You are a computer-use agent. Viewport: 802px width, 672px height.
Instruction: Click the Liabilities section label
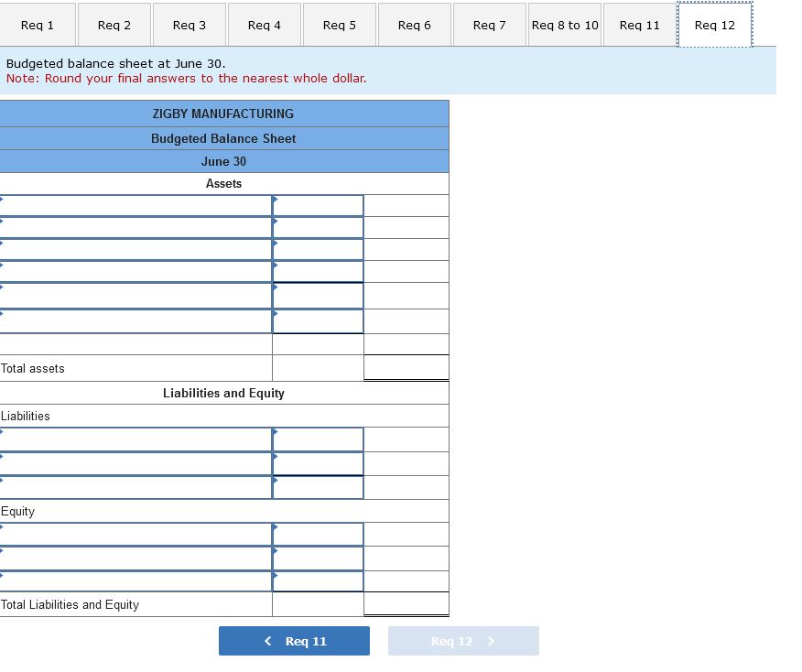tap(26, 416)
